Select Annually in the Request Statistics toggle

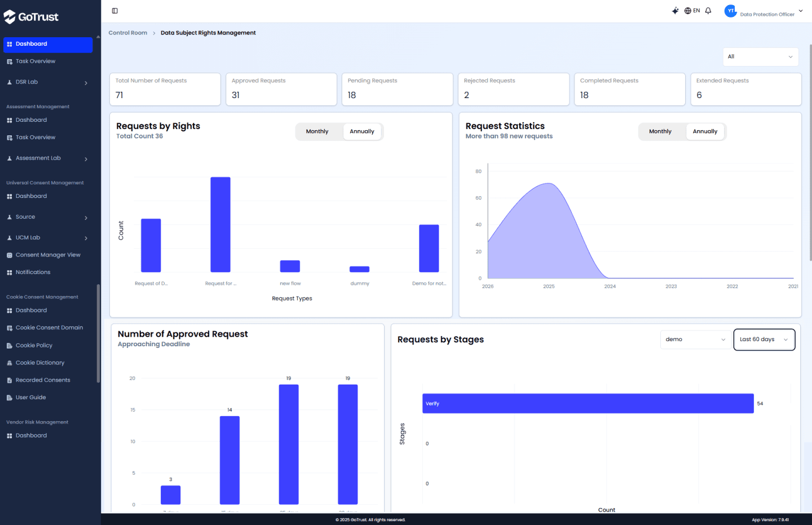click(x=705, y=131)
